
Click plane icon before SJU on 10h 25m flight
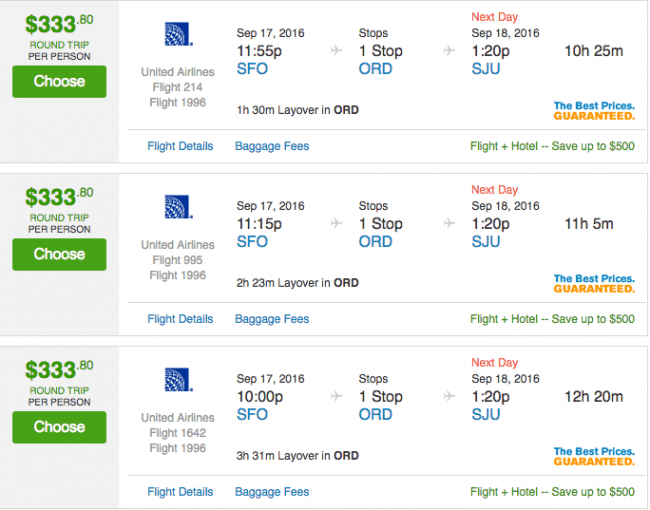[449, 51]
